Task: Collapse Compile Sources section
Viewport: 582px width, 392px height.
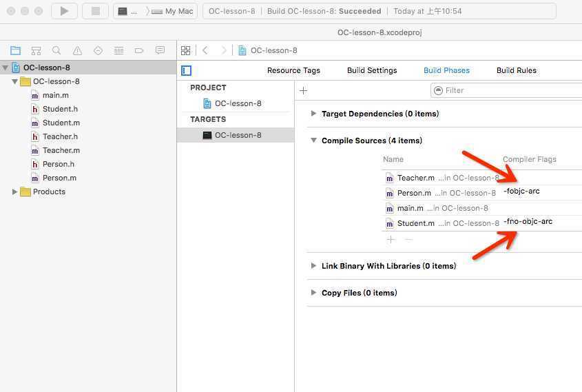Action: (x=313, y=141)
